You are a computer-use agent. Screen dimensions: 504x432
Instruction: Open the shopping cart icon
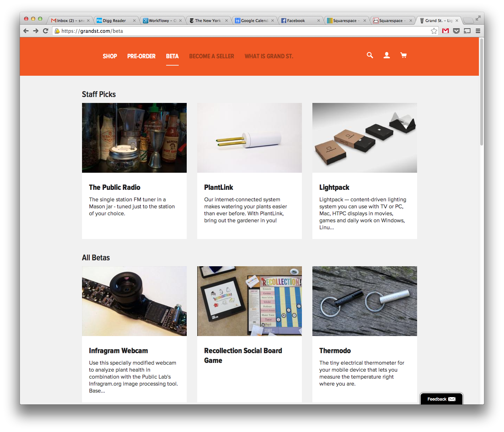403,55
